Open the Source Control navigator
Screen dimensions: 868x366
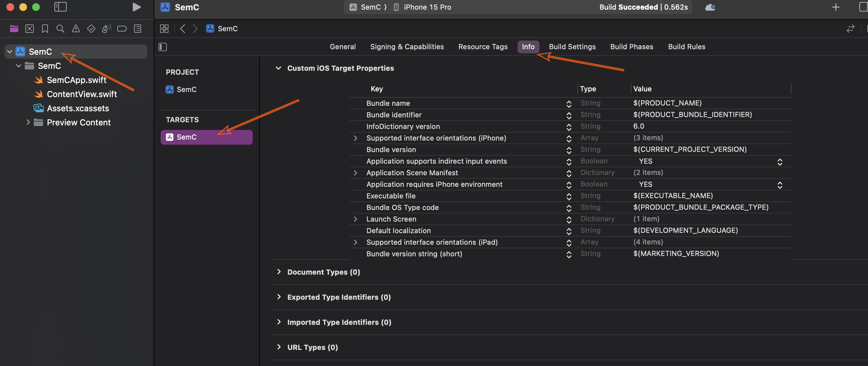pos(30,29)
